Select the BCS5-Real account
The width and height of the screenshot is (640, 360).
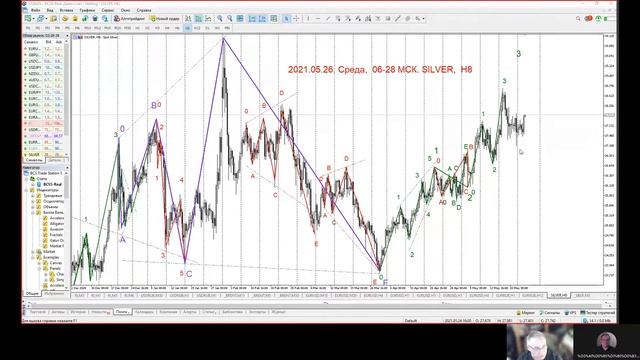click(52, 184)
